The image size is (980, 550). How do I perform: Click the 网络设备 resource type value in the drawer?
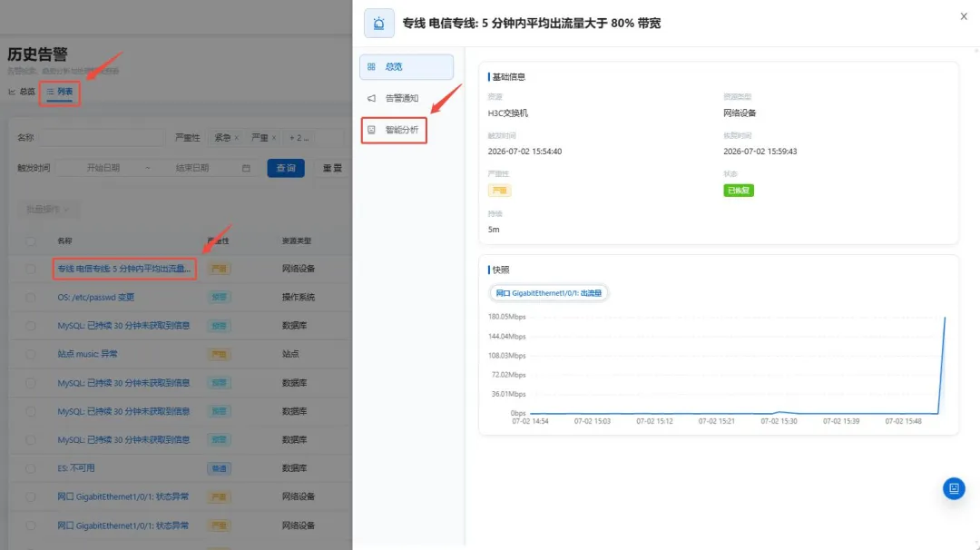pos(740,113)
